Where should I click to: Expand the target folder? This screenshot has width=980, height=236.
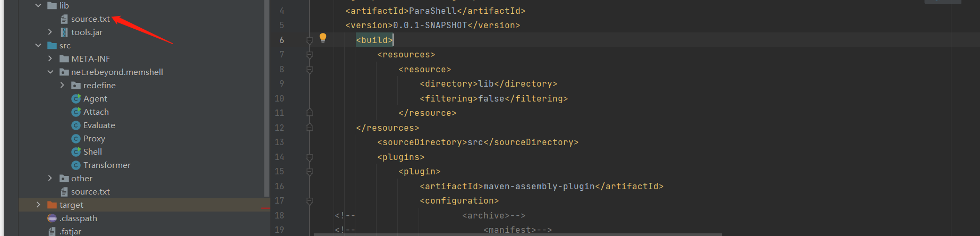coord(38,205)
